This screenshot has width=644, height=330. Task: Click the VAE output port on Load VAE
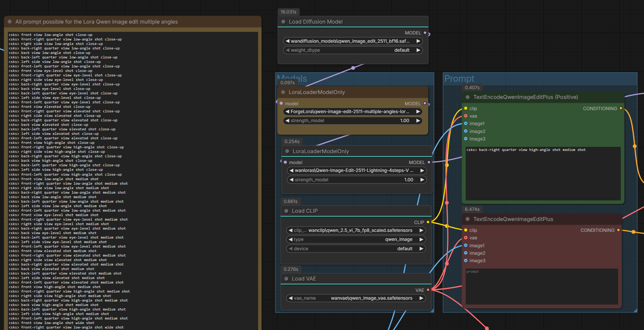(x=428, y=290)
